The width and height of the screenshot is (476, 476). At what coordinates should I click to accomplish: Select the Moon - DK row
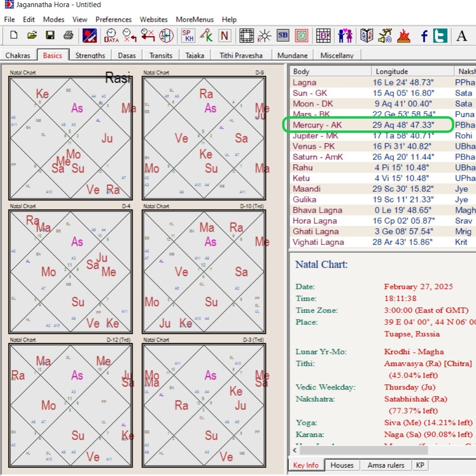coord(382,104)
